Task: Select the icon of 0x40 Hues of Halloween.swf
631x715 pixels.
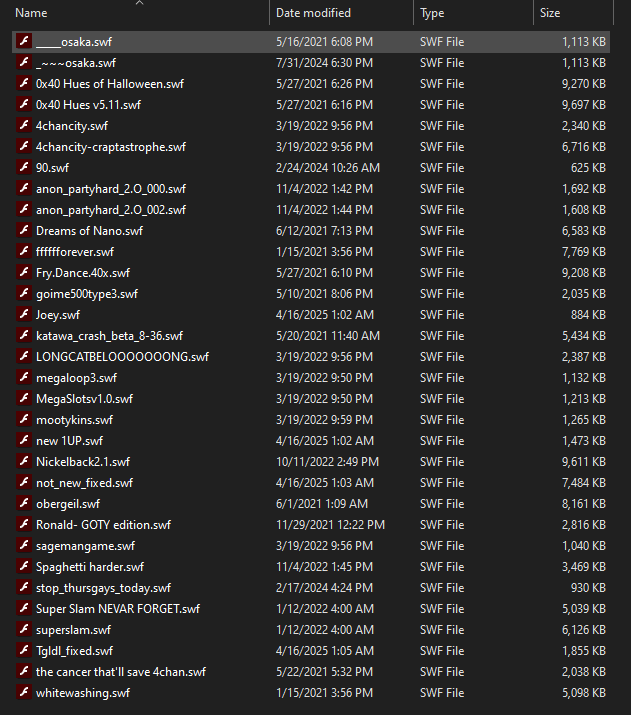Action: [24, 83]
